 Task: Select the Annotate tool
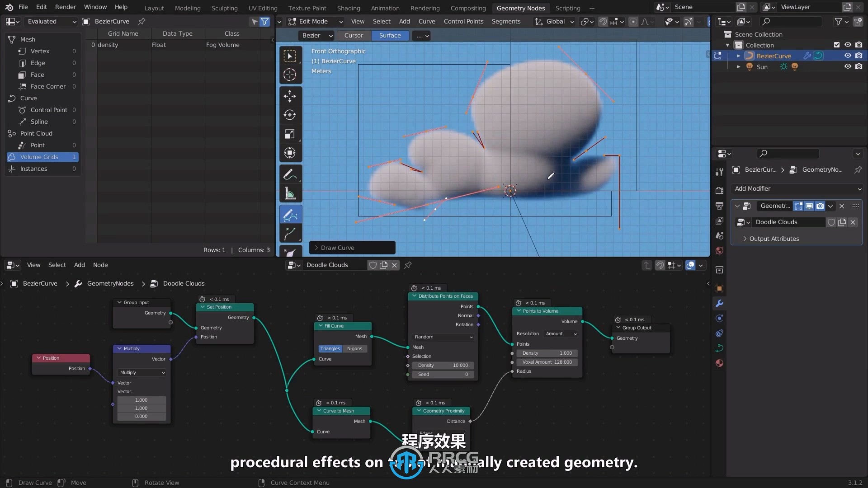point(290,174)
